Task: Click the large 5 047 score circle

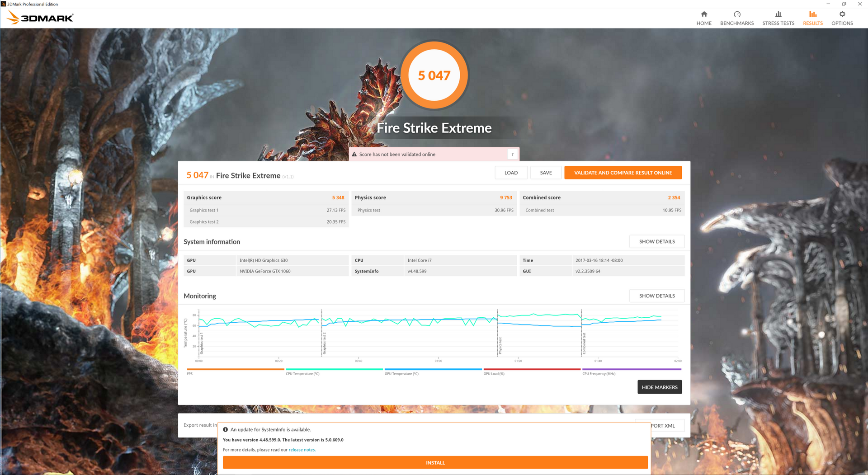Action: point(434,75)
